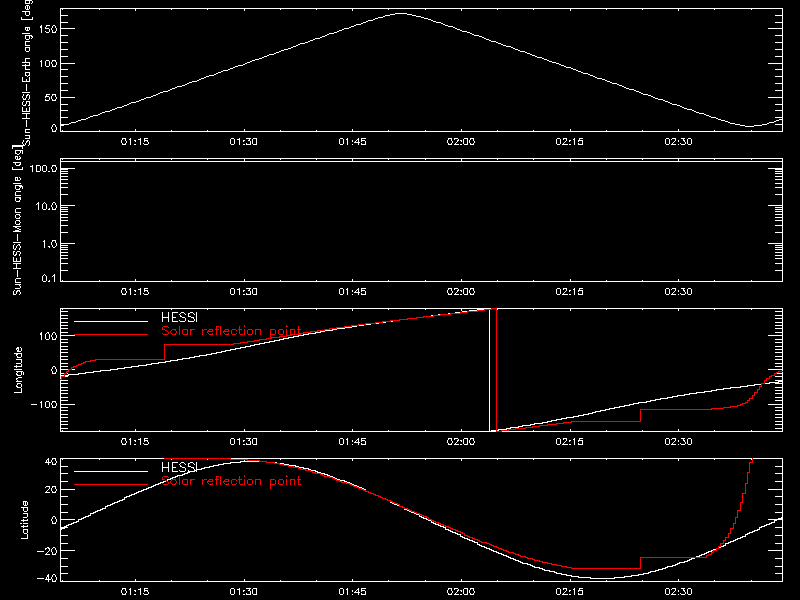Select 02:00 under the Latitude plot
Viewport: 800px width, 600px height.
click(x=461, y=591)
